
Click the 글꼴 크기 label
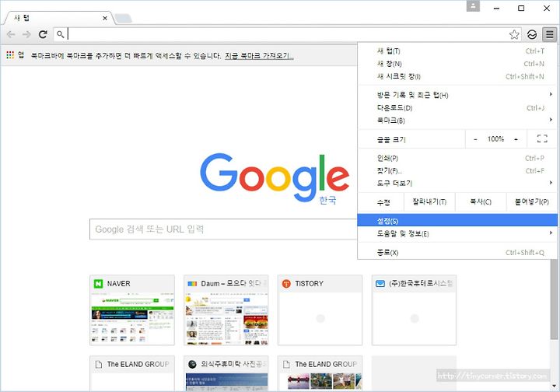click(x=391, y=139)
